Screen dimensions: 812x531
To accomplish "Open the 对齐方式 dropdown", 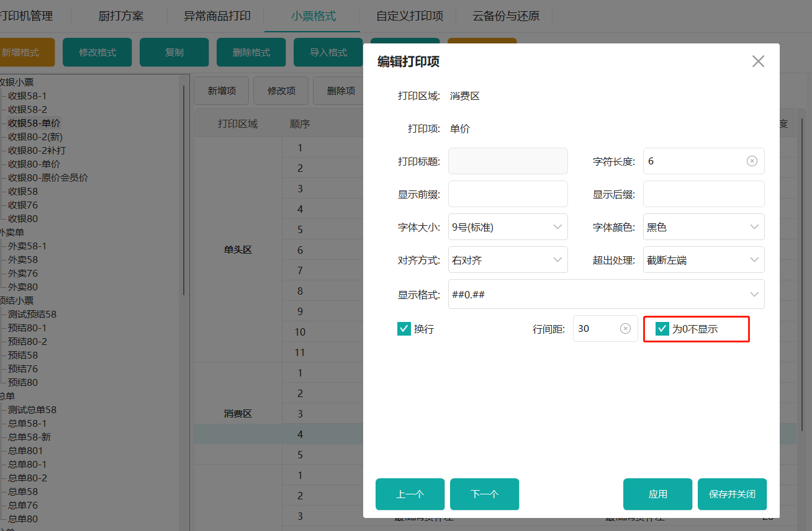I will (x=508, y=260).
